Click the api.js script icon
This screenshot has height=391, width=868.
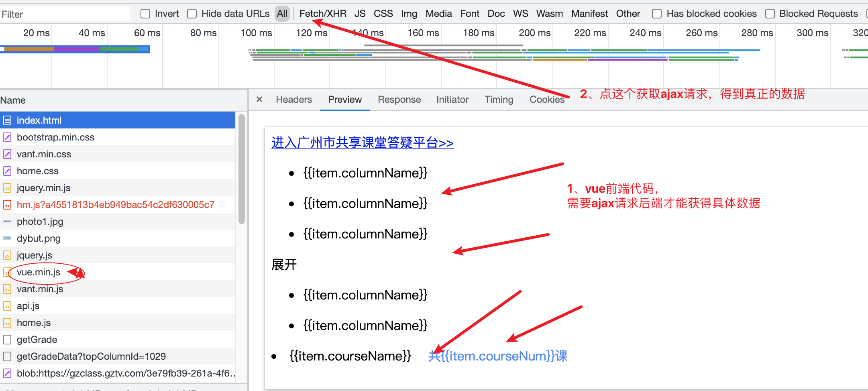(x=7, y=306)
